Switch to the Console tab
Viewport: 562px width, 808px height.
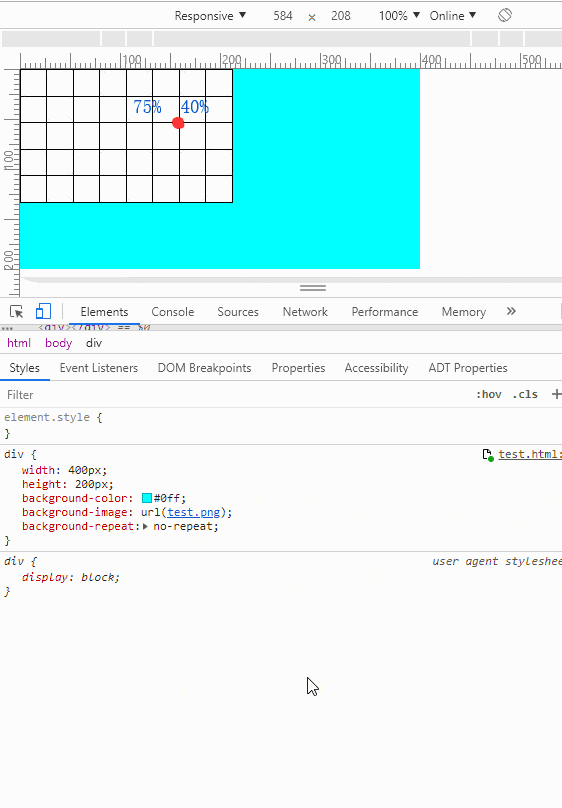click(173, 312)
